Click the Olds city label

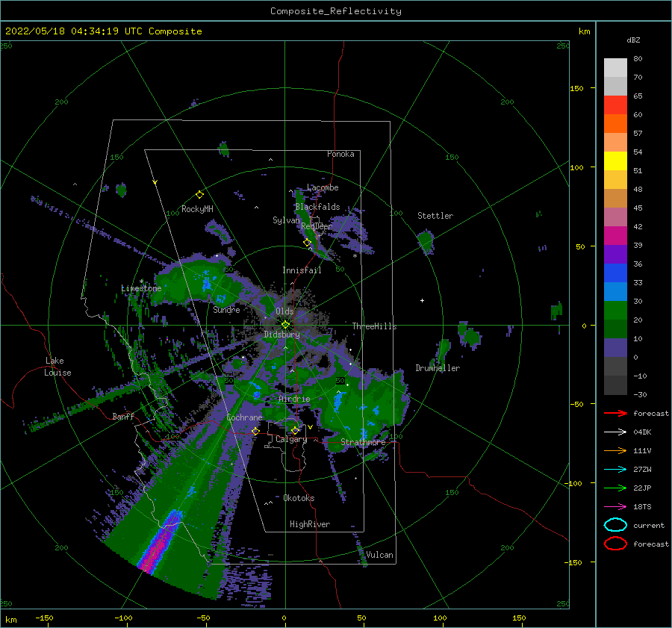(x=284, y=311)
